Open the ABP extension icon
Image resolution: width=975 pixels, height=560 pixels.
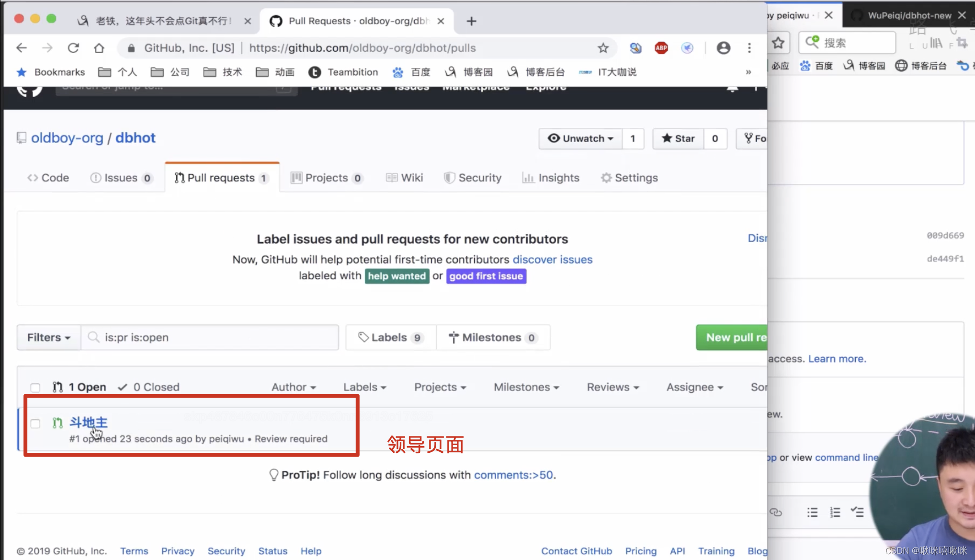(x=661, y=48)
